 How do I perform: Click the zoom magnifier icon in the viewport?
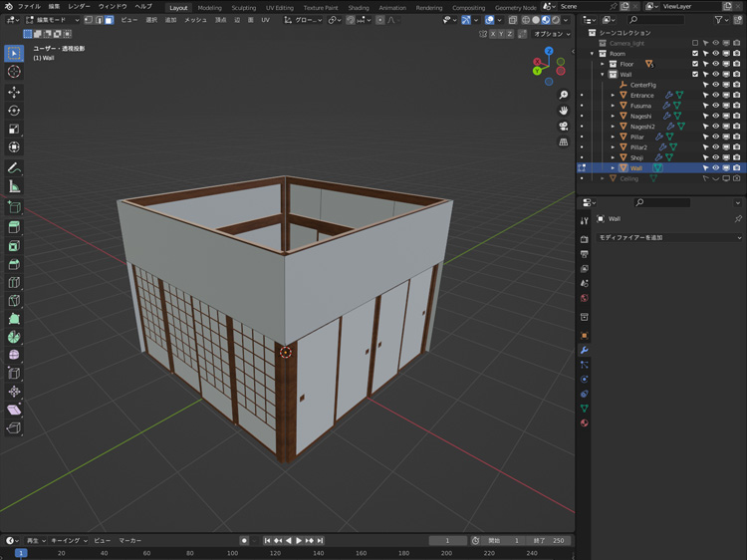coord(564,96)
